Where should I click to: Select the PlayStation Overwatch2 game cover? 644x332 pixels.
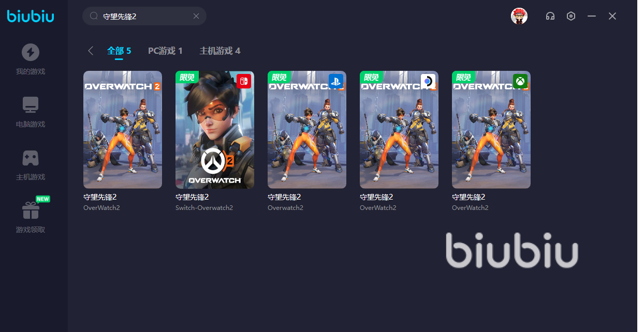coord(307,130)
